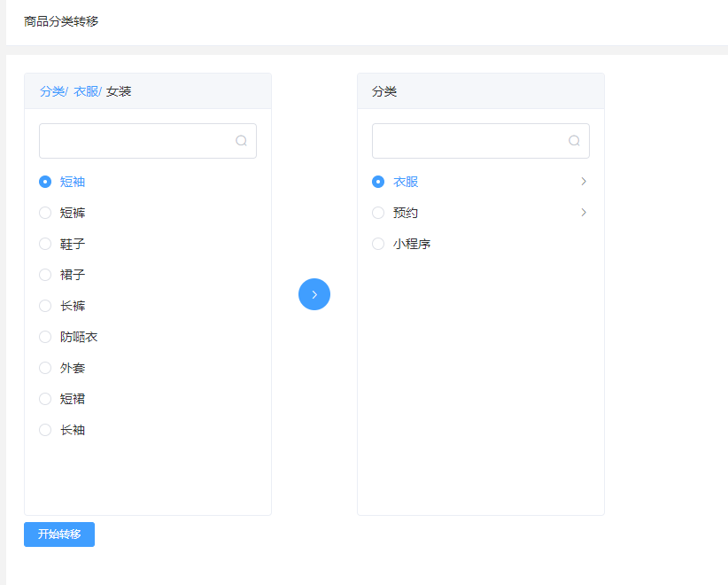728x585 pixels.
Task: Select the 短裤 radio button
Action: (x=45, y=213)
